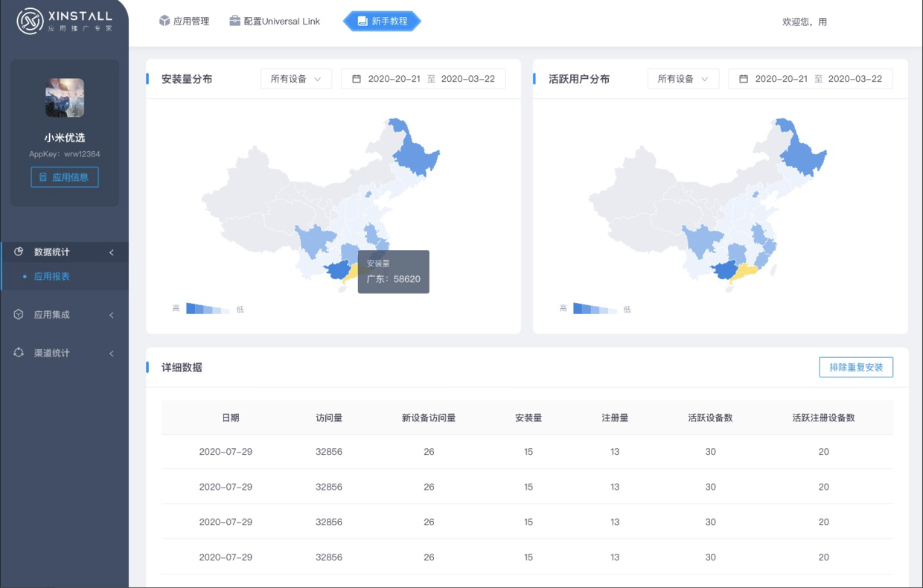Click end date 2020-03-22 in 活跃用户分布
Viewport: 923px width, 588px height.
[x=855, y=79]
